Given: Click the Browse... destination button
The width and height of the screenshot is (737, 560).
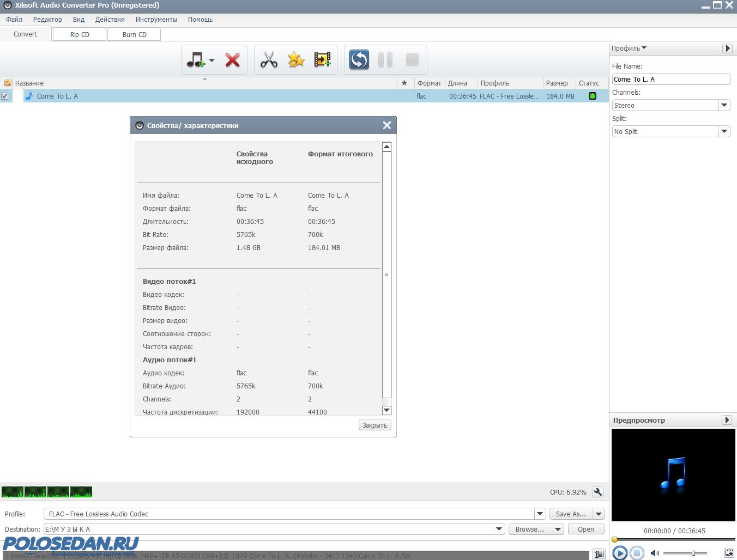Looking at the screenshot, I should (x=529, y=529).
